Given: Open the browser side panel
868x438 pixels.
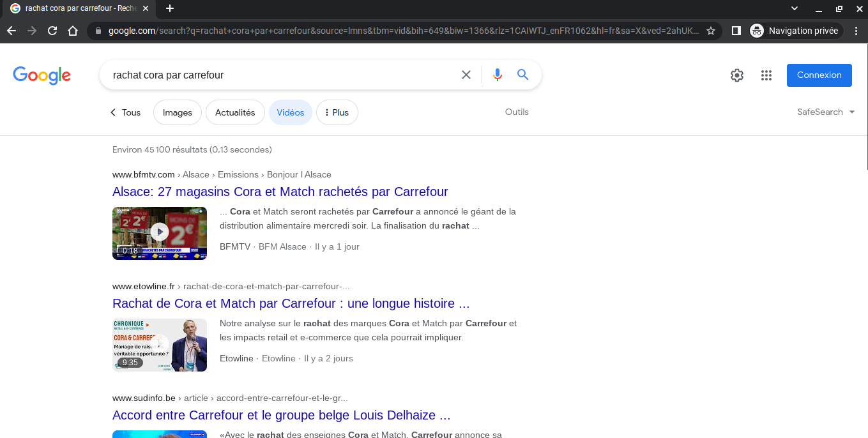Looking at the screenshot, I should click(736, 31).
